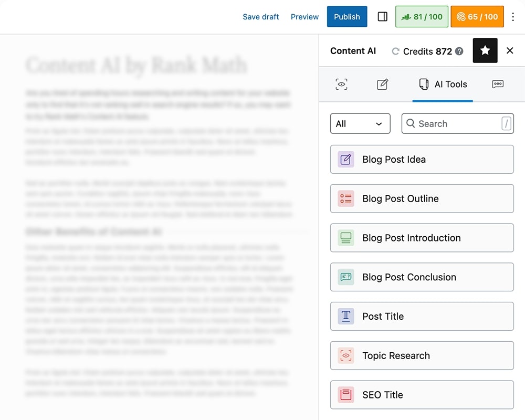Click the slash shortcut hint in Search
This screenshot has width=525, height=420.
[x=506, y=123]
